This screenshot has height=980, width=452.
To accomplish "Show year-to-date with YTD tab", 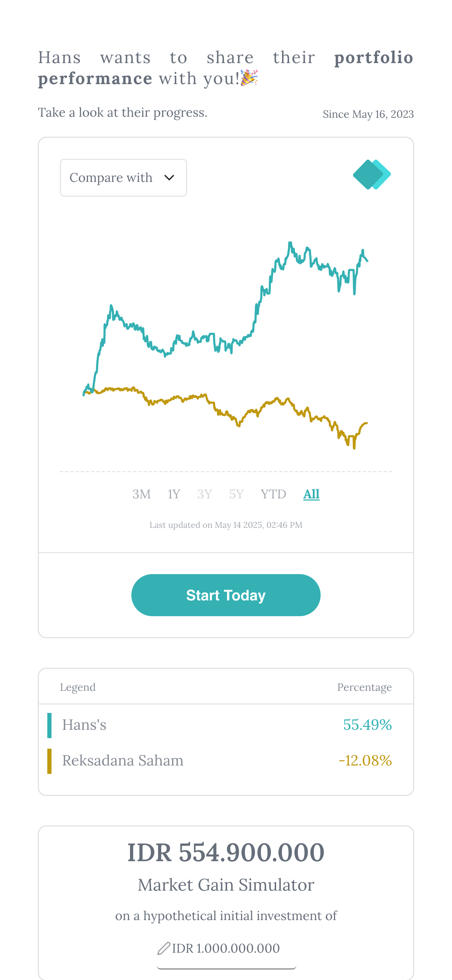I will (x=273, y=494).
